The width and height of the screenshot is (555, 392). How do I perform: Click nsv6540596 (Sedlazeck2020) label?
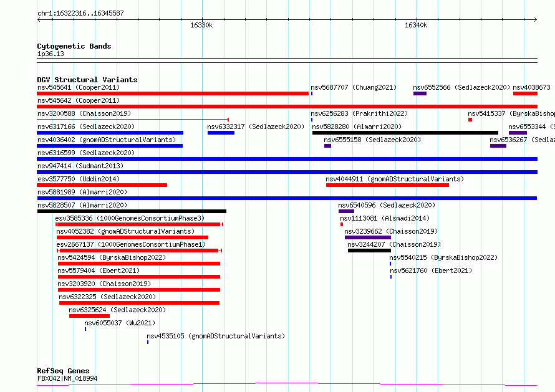click(387, 205)
